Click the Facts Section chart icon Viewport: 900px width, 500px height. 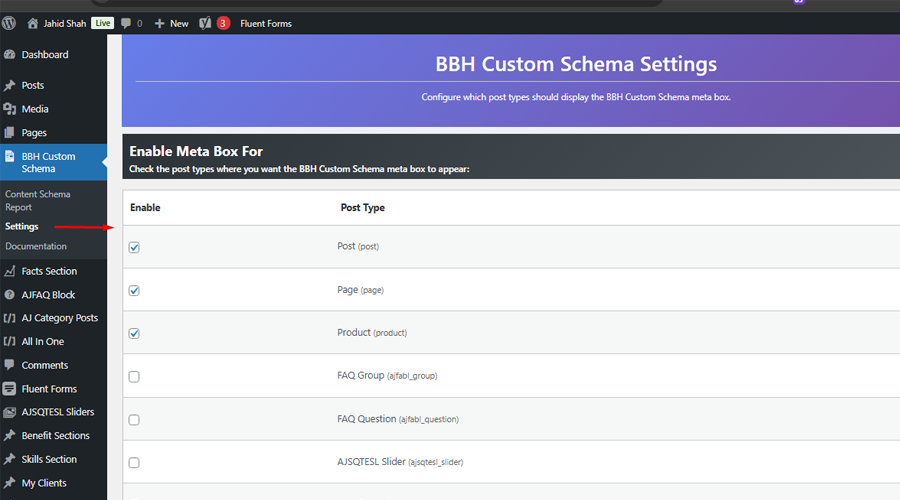[10, 271]
